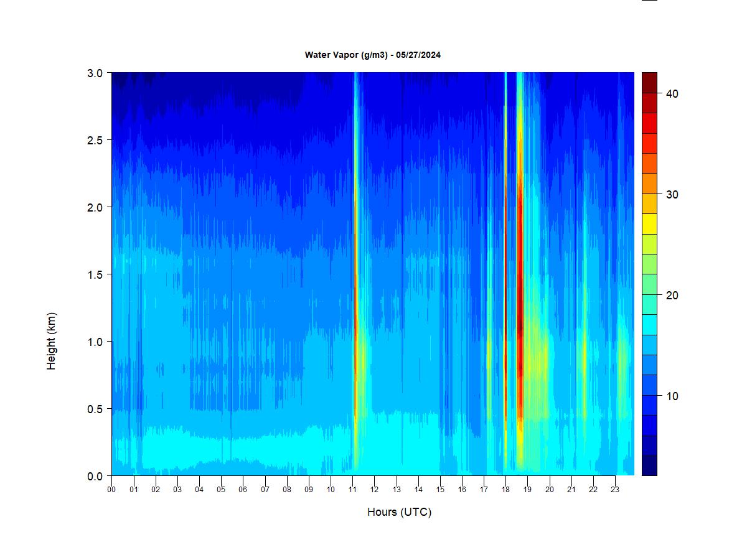Click the chart title Water Vapor (g/m3) - 05/27/2024
This screenshot has height=560, width=747.
coord(373,55)
